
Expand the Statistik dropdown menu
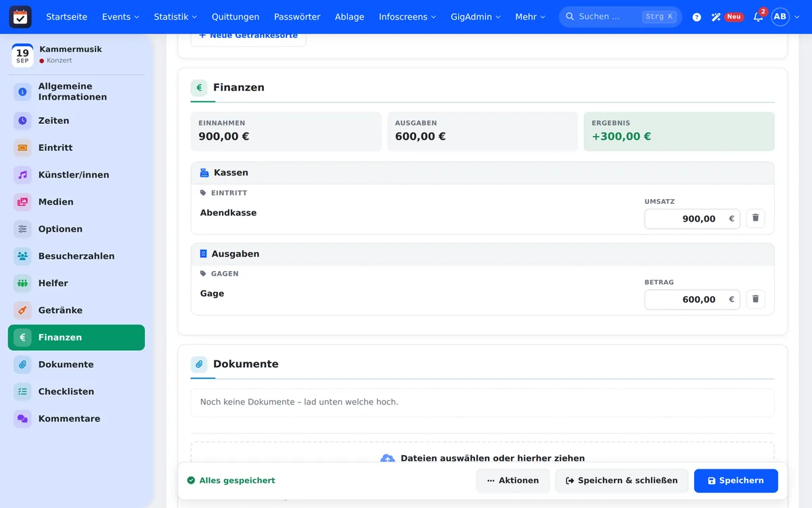[175, 17]
